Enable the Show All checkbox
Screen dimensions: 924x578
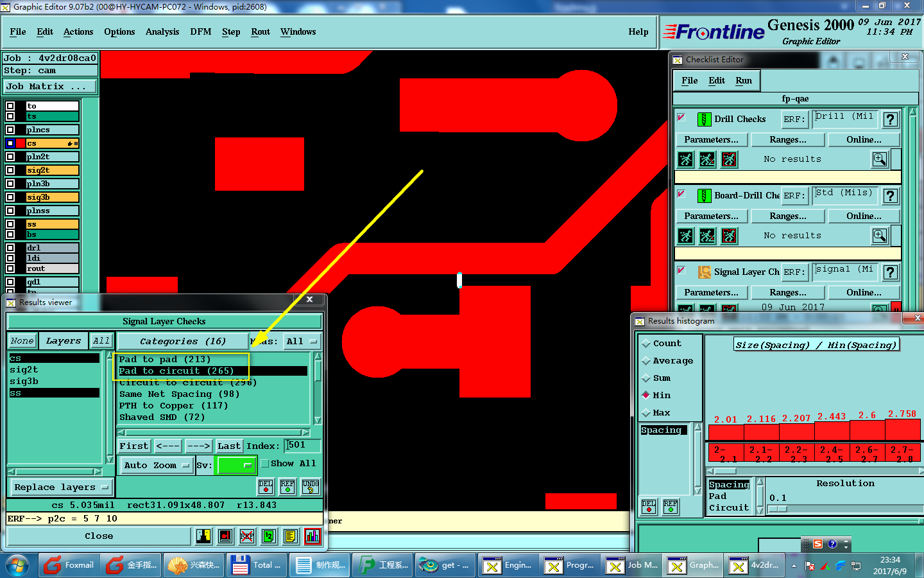point(264,464)
